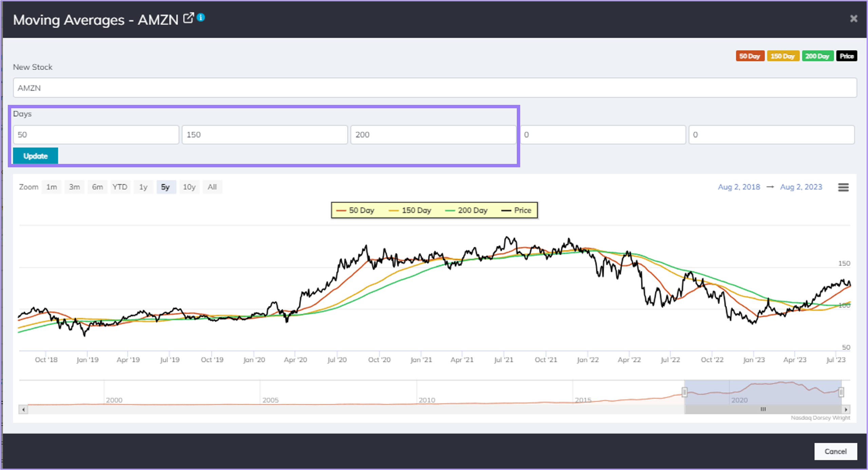Select the 10y zoom preset
Screen dimensions: 868x470
pyautogui.click(x=189, y=187)
